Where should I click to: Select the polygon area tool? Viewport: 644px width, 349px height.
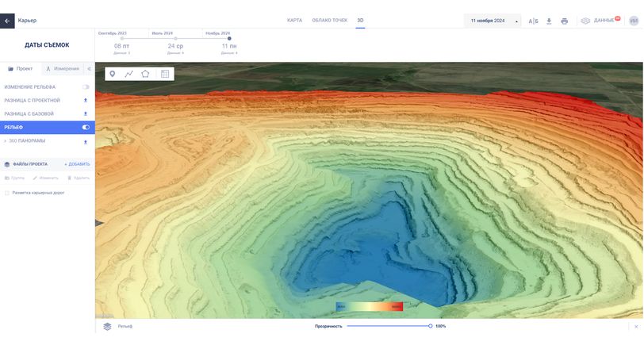145,74
